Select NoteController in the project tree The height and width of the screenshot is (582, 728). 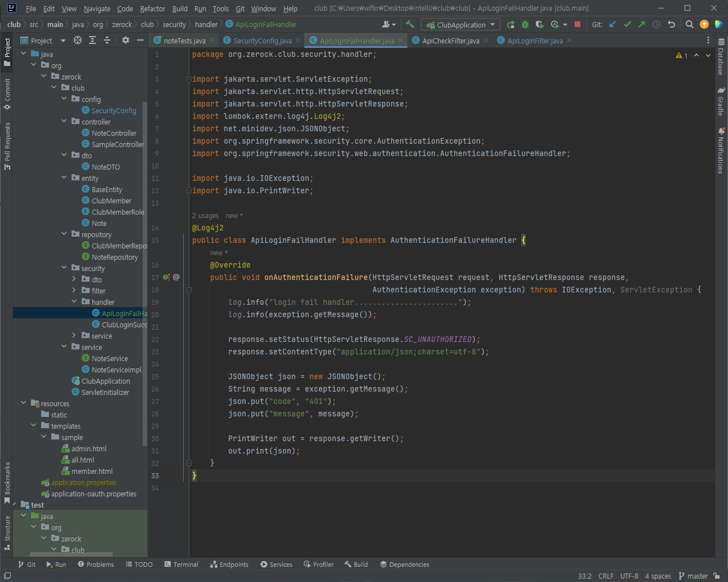[x=114, y=133]
